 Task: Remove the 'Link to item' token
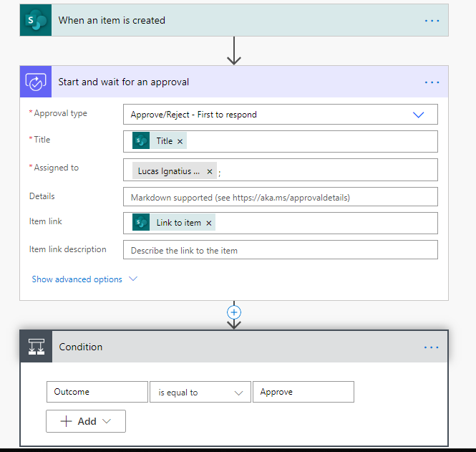(209, 223)
